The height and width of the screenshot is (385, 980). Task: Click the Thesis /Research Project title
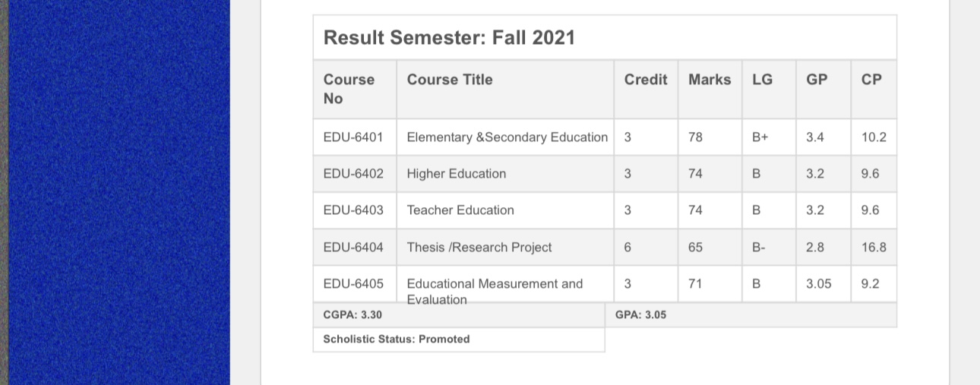tap(479, 247)
